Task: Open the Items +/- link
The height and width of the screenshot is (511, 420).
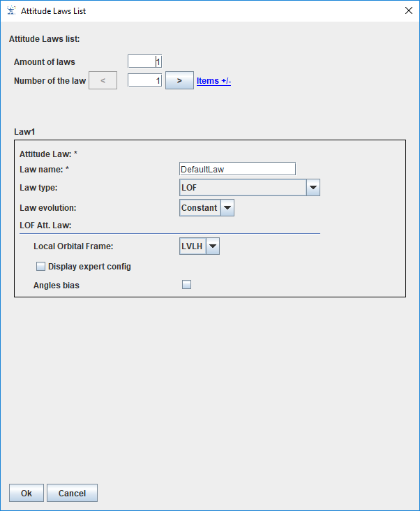Action: point(213,81)
